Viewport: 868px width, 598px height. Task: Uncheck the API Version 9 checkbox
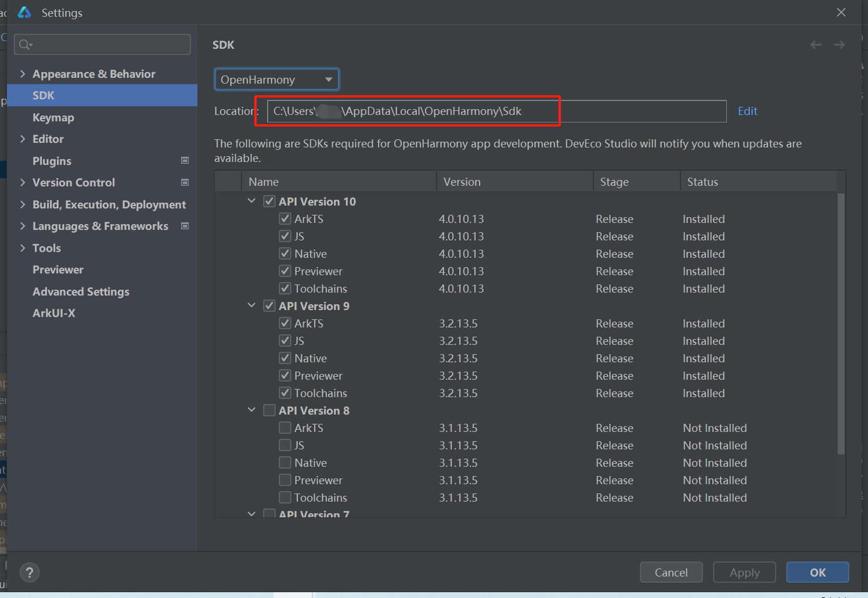click(269, 306)
